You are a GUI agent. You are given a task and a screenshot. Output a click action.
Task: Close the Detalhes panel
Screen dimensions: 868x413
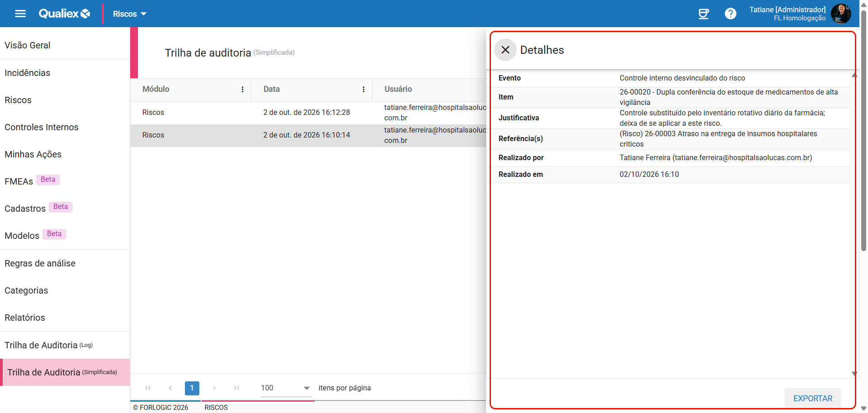(x=505, y=50)
